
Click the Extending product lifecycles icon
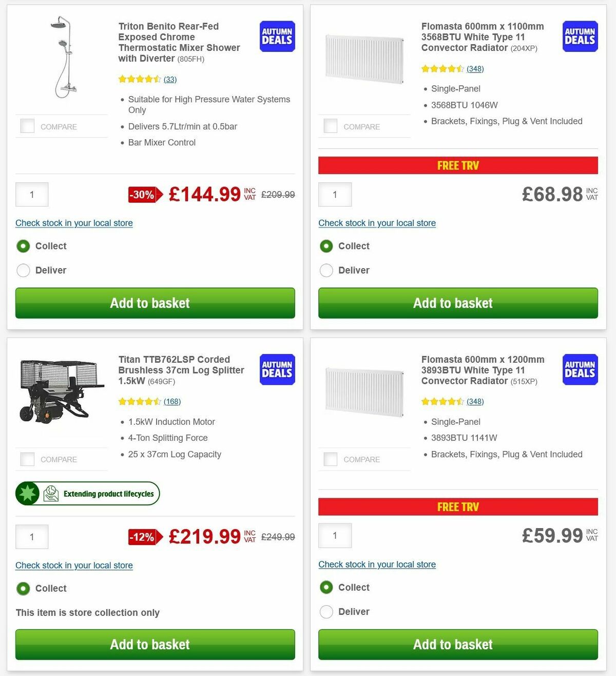pos(28,493)
